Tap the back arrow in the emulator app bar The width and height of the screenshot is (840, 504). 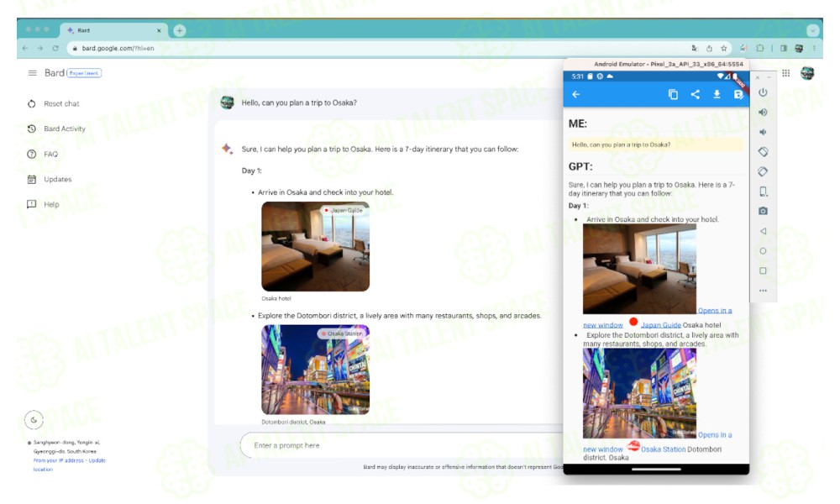576,94
